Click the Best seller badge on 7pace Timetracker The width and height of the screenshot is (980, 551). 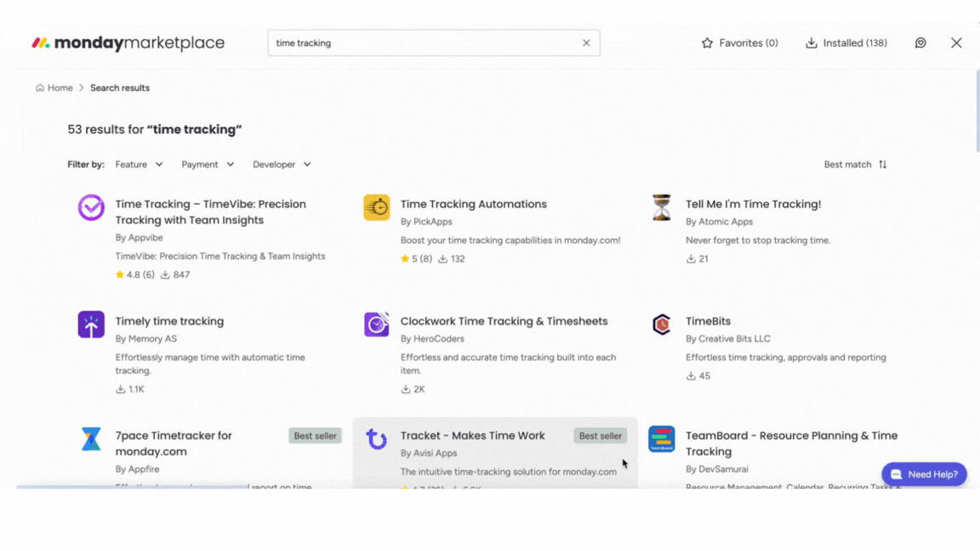coord(315,436)
